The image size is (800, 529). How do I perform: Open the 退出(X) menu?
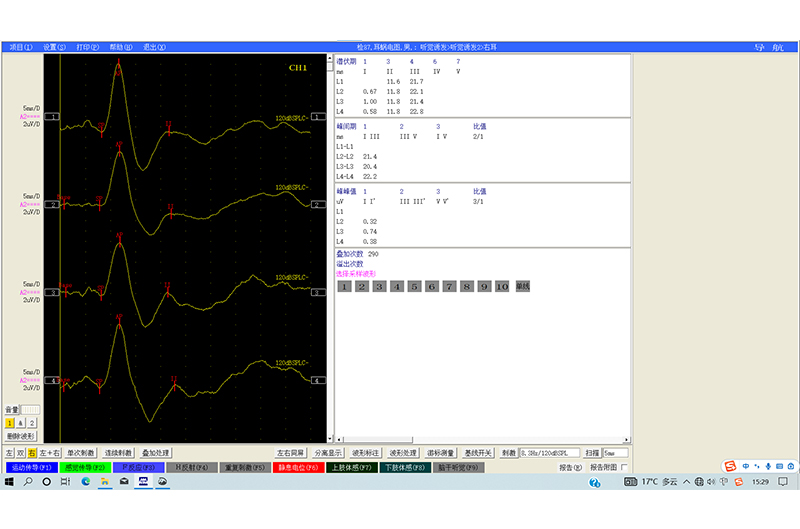tap(154, 47)
